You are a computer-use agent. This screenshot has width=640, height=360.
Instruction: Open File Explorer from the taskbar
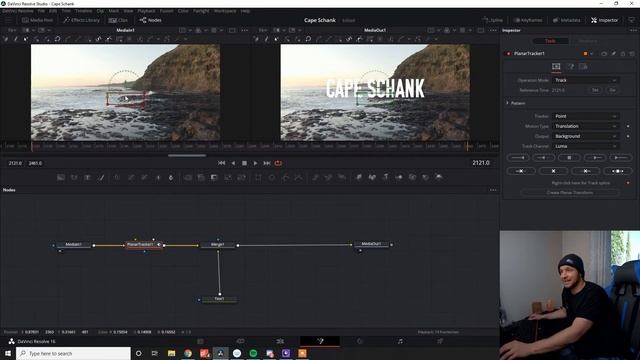tap(171, 353)
